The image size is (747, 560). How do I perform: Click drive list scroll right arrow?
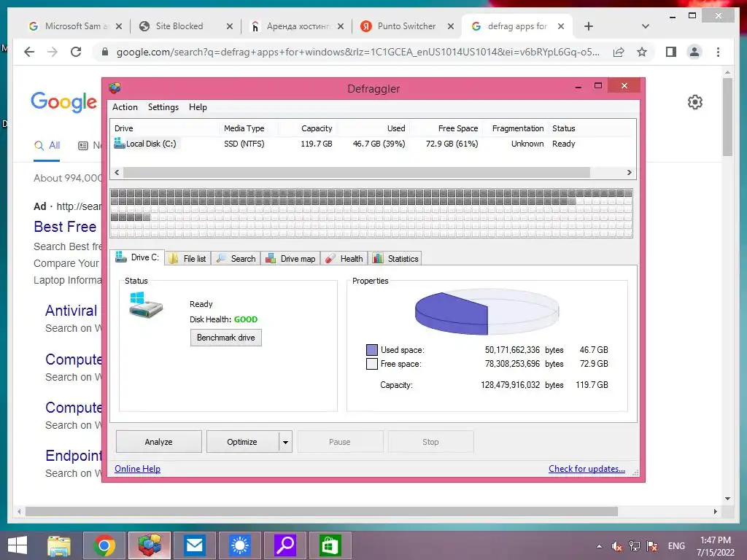point(630,172)
